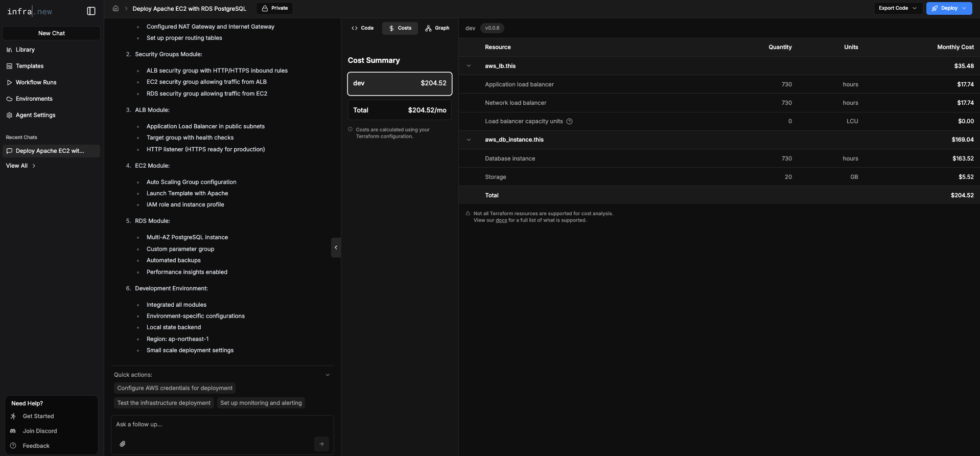Click the Application load balancer row
Viewport: 980px width, 456px height.
click(x=719, y=84)
